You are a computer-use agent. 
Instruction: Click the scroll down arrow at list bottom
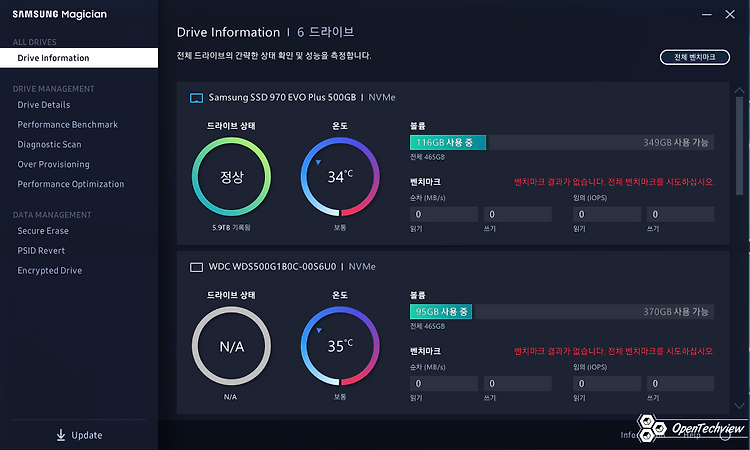pos(739,406)
